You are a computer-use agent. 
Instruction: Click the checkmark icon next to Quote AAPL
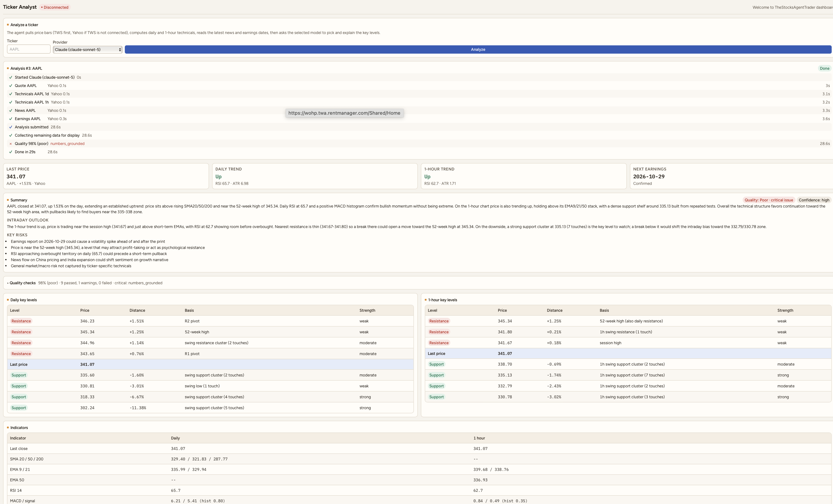tap(10, 86)
